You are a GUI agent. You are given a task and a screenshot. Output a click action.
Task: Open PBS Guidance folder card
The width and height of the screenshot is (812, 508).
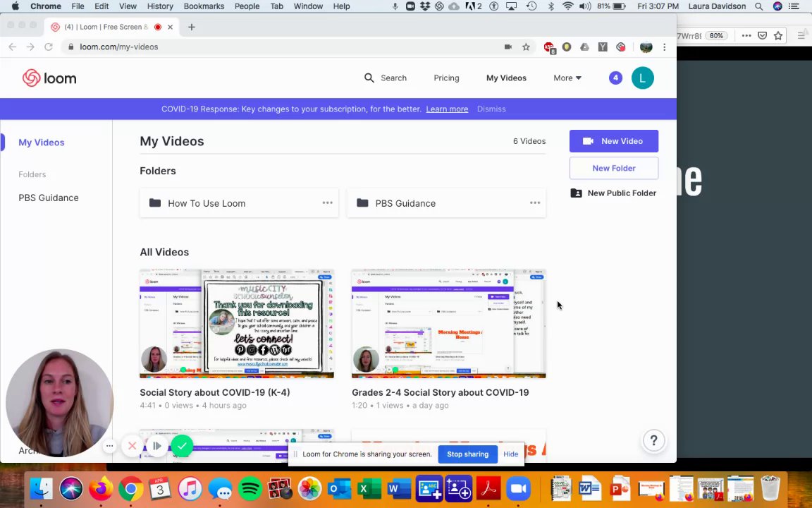(x=446, y=202)
